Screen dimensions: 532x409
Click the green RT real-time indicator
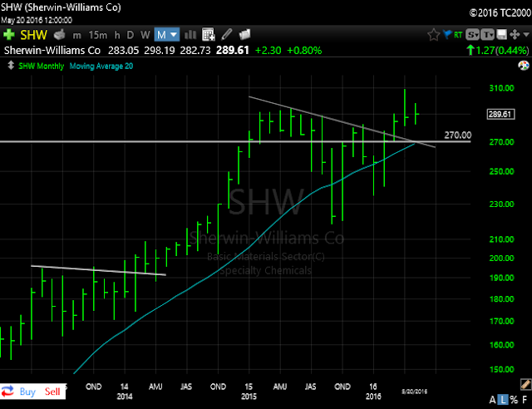458,35
